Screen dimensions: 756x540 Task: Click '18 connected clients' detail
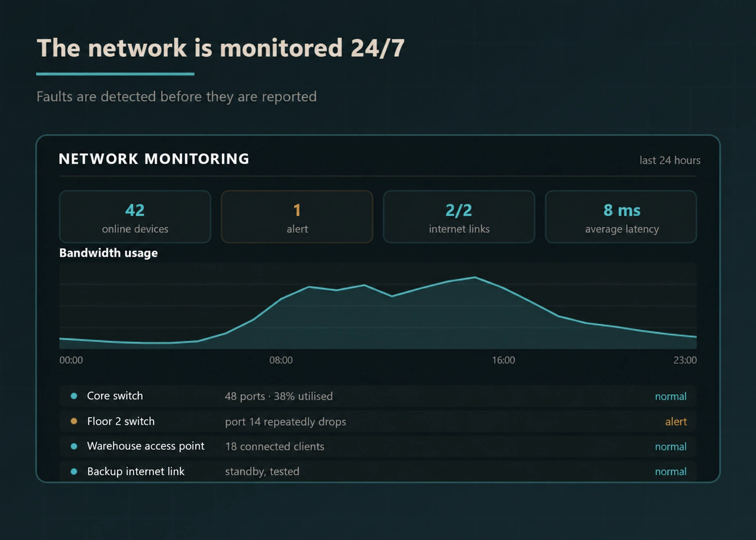[274, 446]
